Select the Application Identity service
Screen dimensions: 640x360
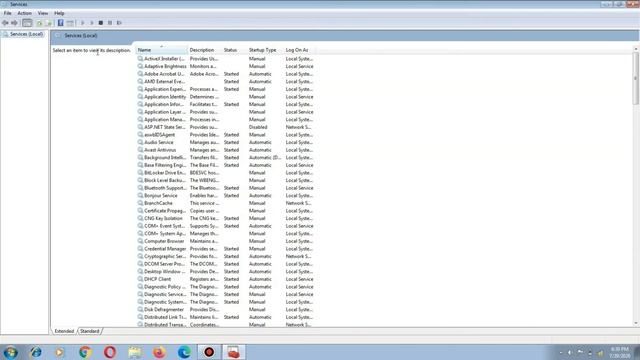(225, 97)
